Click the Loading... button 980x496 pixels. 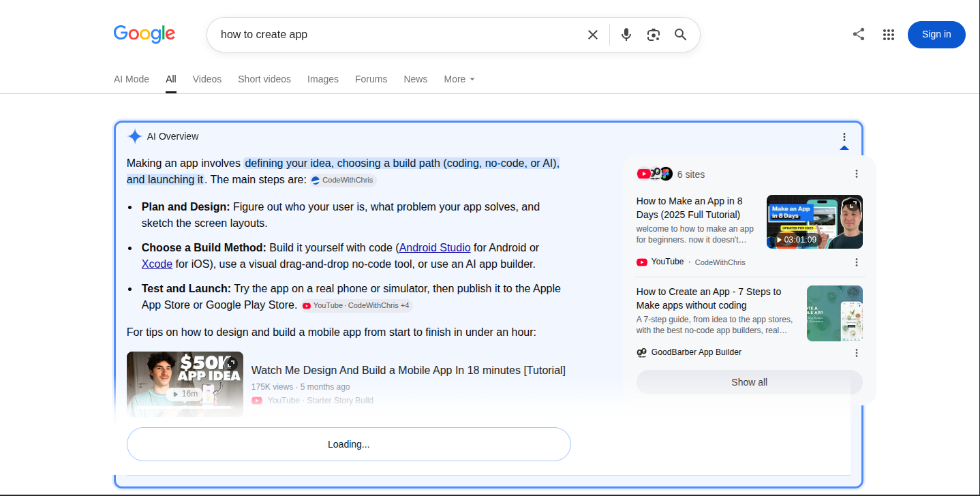(x=349, y=444)
